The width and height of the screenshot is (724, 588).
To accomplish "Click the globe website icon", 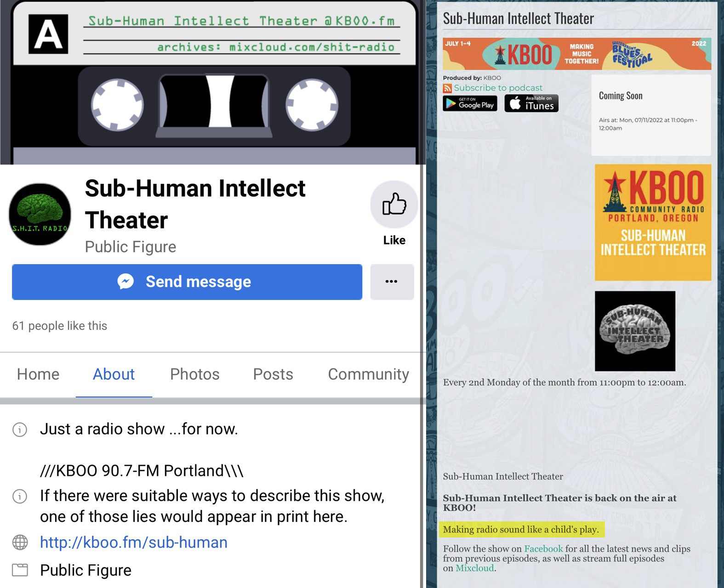I will click(x=20, y=543).
